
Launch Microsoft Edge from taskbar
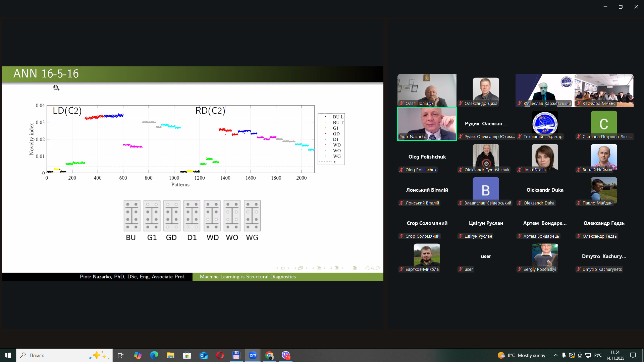pos(154,355)
